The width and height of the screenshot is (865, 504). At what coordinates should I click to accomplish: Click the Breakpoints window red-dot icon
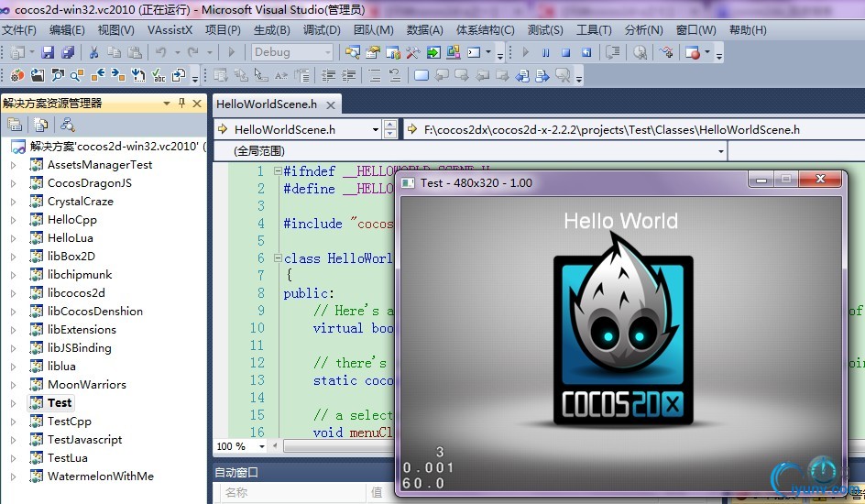pos(693,52)
